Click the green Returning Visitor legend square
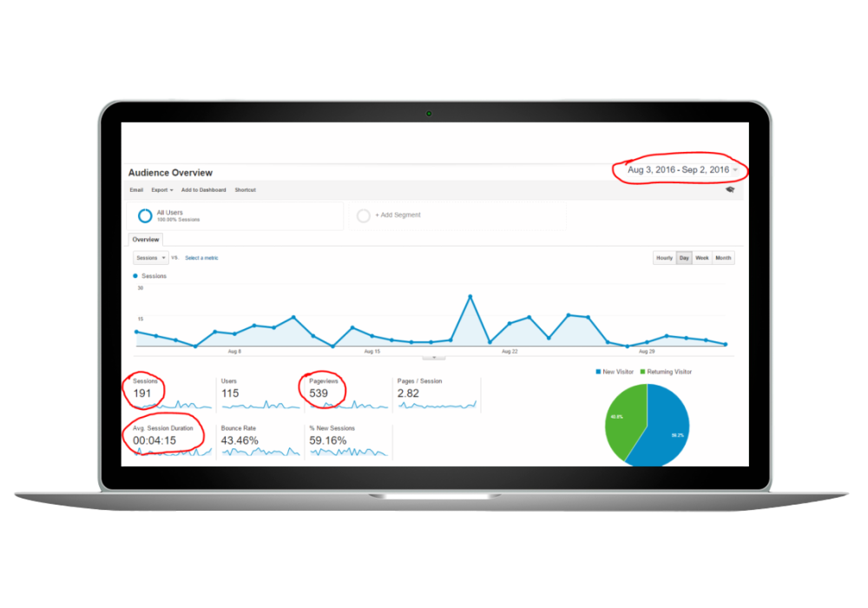Screen dimensions: 868x608 tap(642, 372)
